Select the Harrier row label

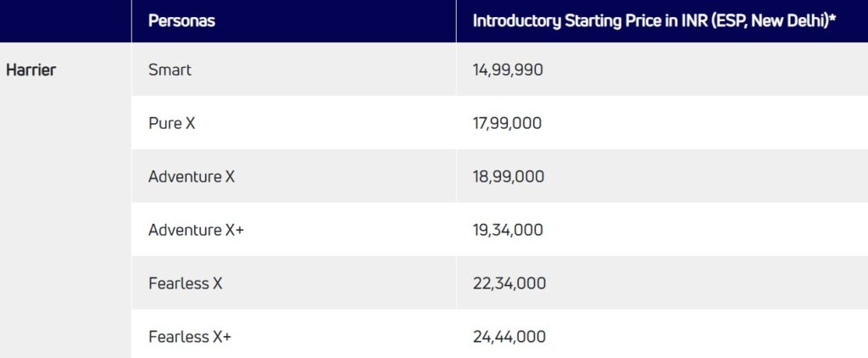(31, 70)
